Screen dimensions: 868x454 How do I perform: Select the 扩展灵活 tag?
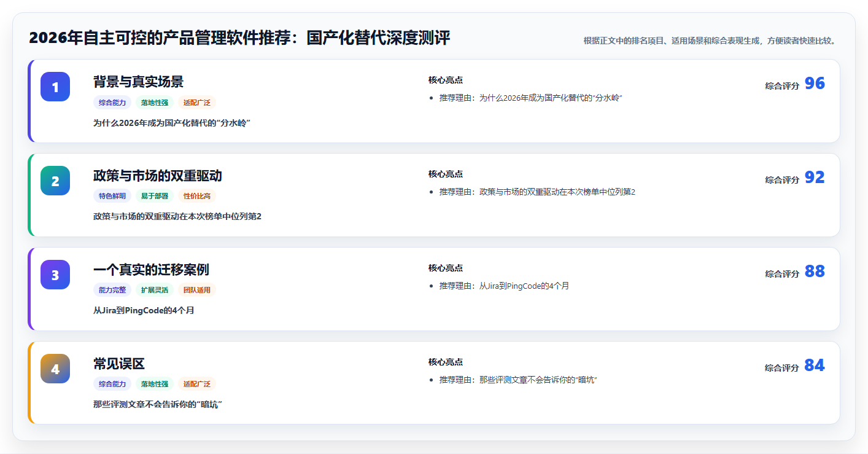155,291
